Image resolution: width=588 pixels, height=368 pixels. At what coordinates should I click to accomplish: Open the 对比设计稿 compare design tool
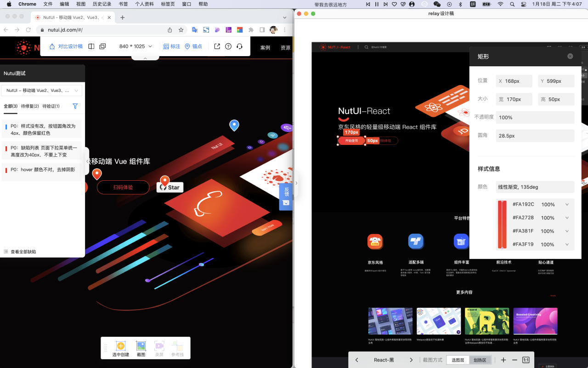coord(66,46)
